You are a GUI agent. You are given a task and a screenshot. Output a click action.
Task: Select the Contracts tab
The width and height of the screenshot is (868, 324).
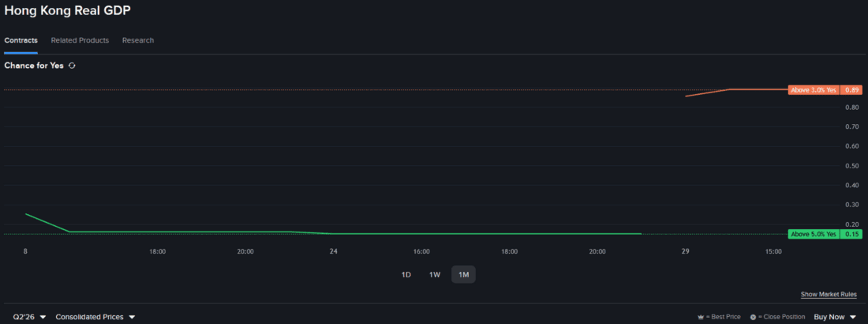click(21, 40)
